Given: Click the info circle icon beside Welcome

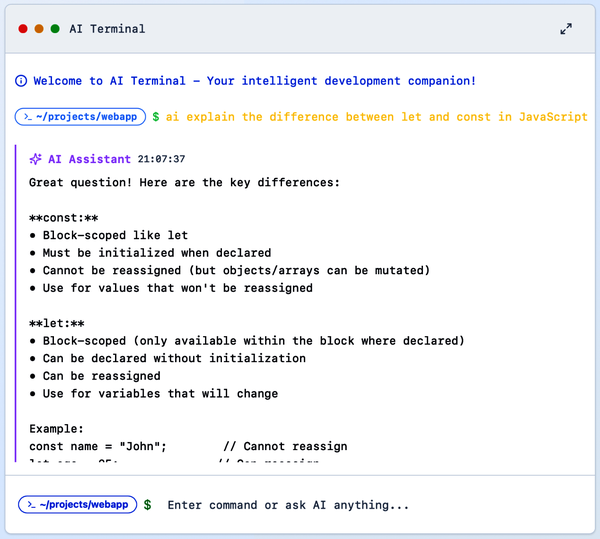Looking at the screenshot, I should [21, 81].
